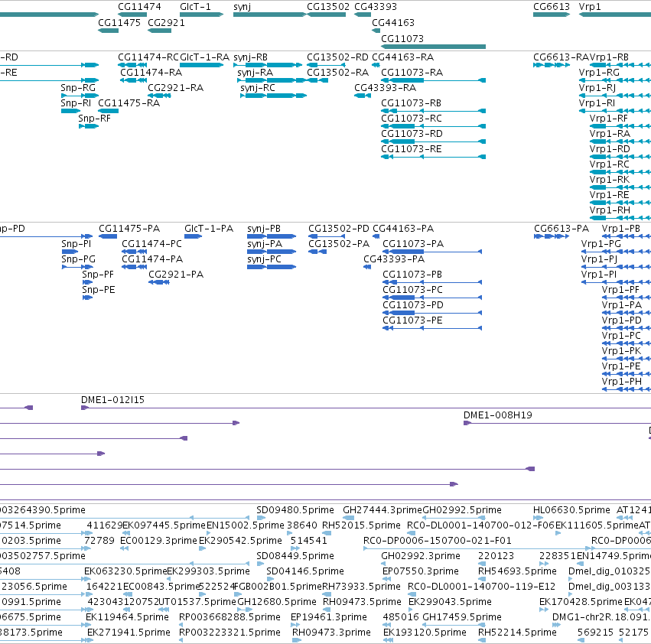Select the CG11475-PA protein label
The image size is (651, 644).
coord(129,229)
